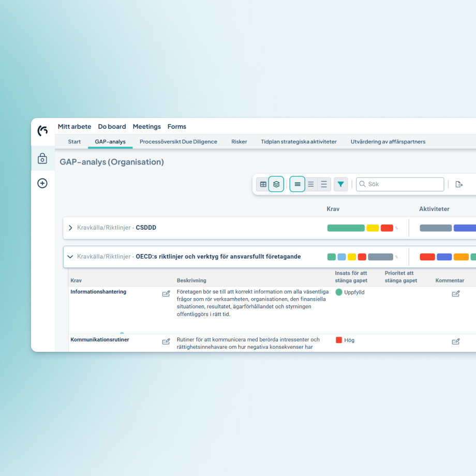Open the filter options
The width and height of the screenshot is (476, 476).
point(340,184)
